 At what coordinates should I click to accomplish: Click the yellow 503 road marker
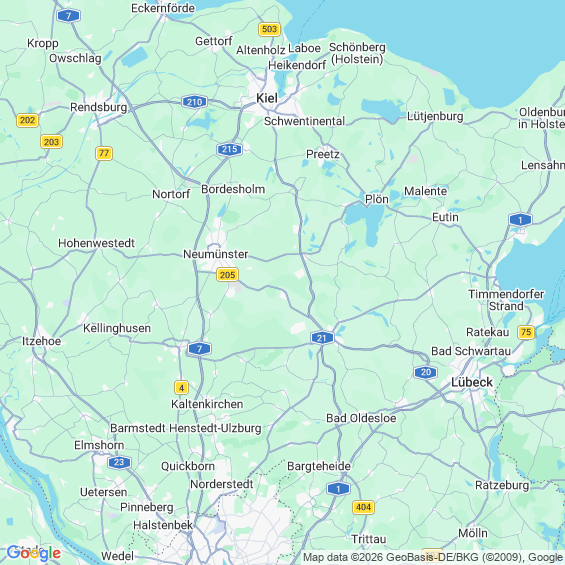click(270, 29)
